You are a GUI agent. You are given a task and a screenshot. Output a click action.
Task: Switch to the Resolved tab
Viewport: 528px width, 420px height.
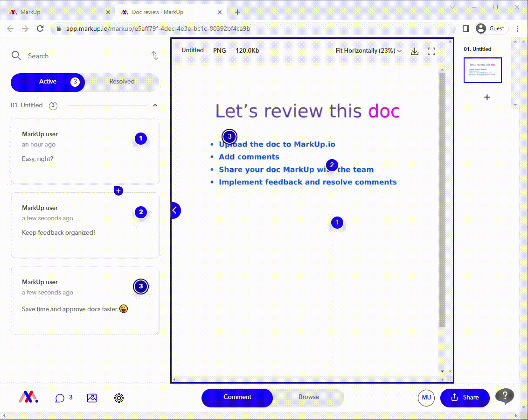click(x=121, y=82)
